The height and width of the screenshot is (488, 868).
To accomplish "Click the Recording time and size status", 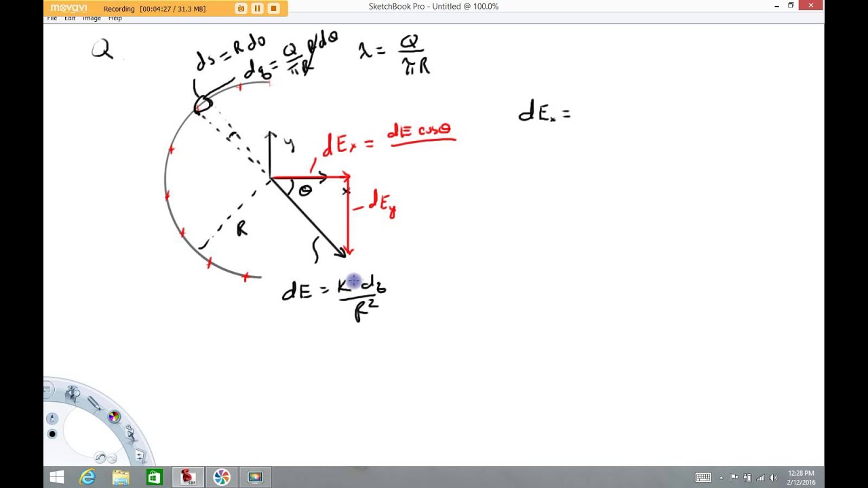I will [x=155, y=9].
